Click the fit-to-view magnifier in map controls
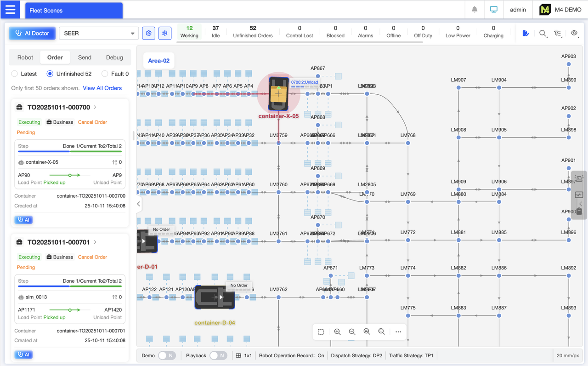 [x=367, y=332]
